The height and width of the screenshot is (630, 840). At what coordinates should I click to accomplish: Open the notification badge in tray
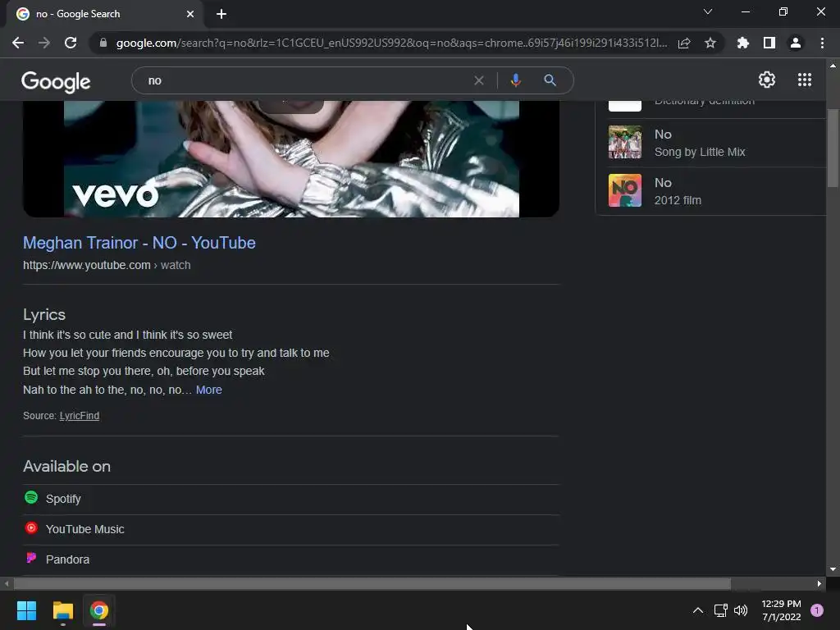coord(817,610)
